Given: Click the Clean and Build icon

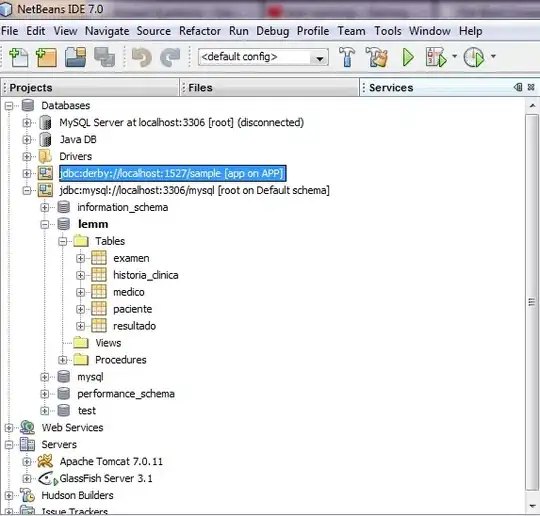Looking at the screenshot, I should 376,57.
